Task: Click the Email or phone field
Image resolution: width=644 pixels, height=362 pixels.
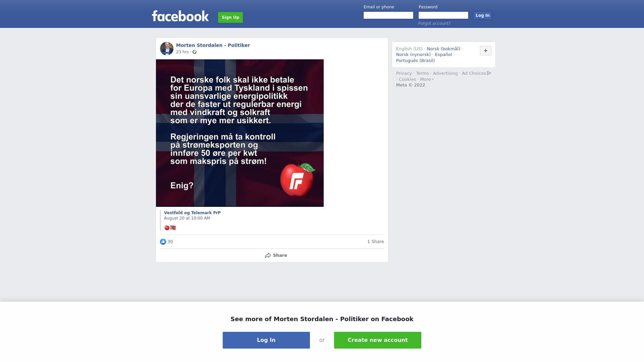Action: pos(388,15)
